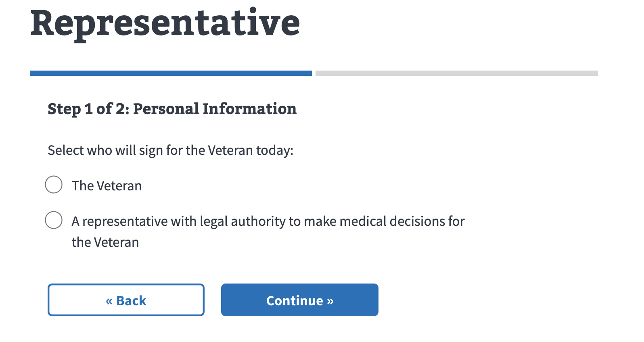Click the signing question prompt text

pyautogui.click(x=170, y=150)
